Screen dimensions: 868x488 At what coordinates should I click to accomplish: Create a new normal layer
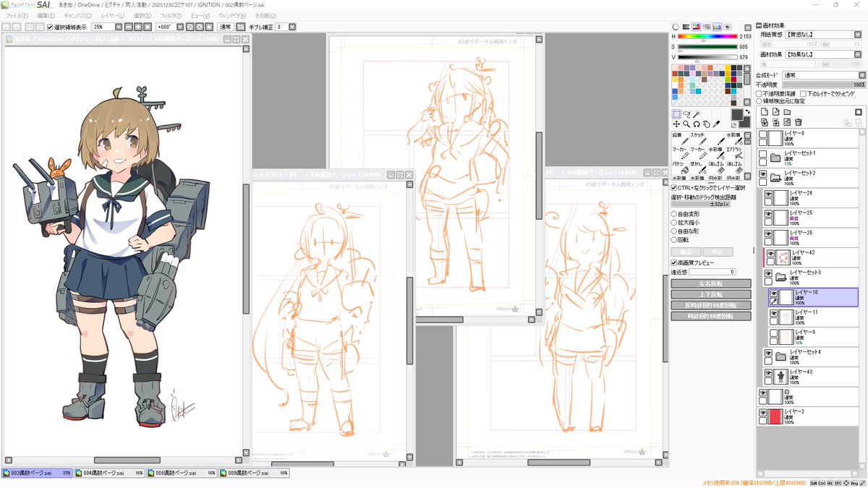pos(765,112)
